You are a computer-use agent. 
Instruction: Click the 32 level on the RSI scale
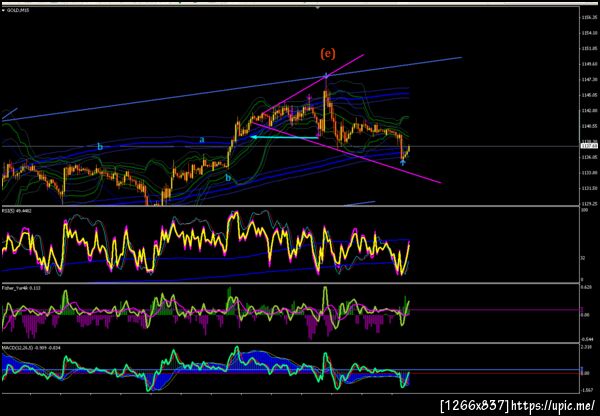583,258
